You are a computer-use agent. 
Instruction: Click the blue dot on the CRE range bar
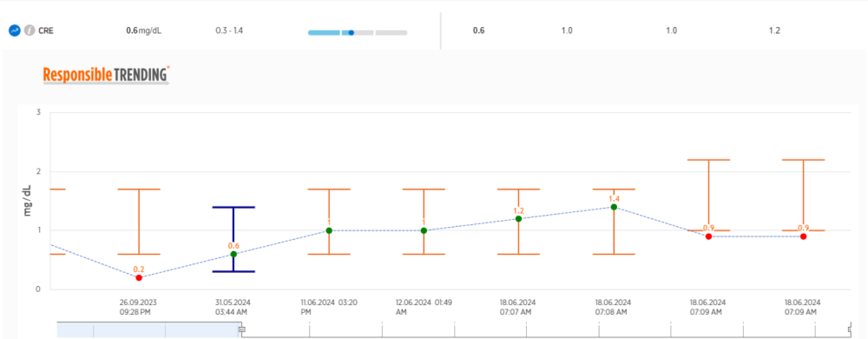(351, 33)
